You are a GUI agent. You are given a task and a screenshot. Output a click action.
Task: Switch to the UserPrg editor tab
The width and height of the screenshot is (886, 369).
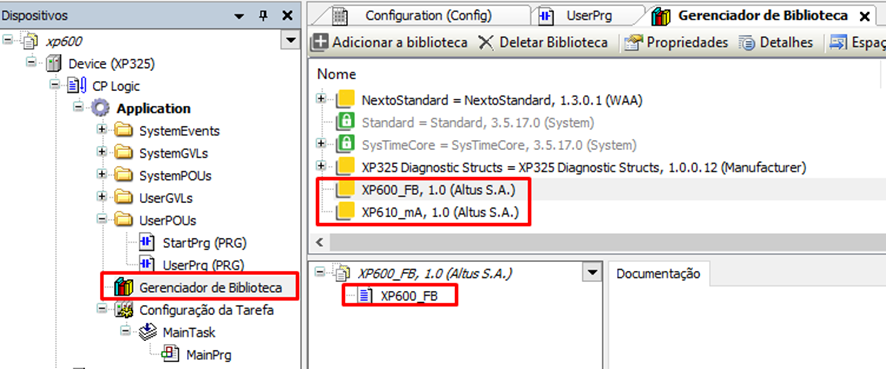[588, 16]
